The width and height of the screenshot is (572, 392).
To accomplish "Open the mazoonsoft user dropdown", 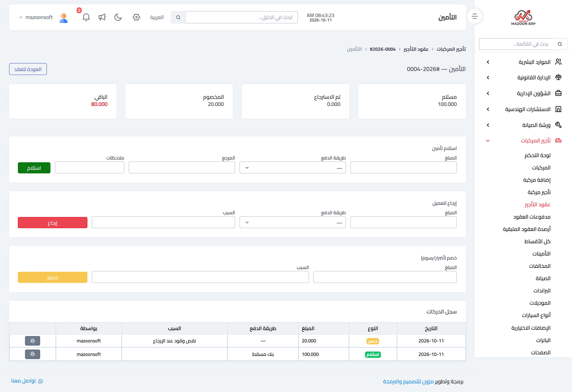I will (36, 17).
